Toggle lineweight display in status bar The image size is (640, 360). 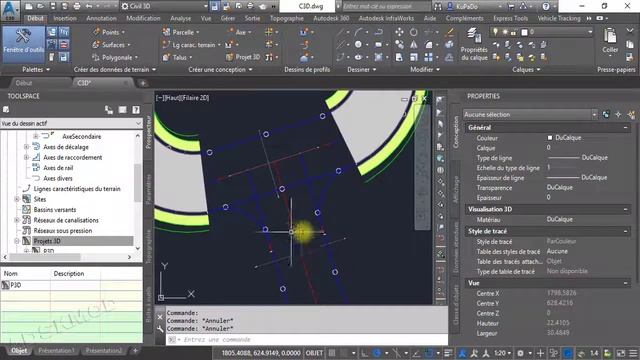tap(448, 353)
